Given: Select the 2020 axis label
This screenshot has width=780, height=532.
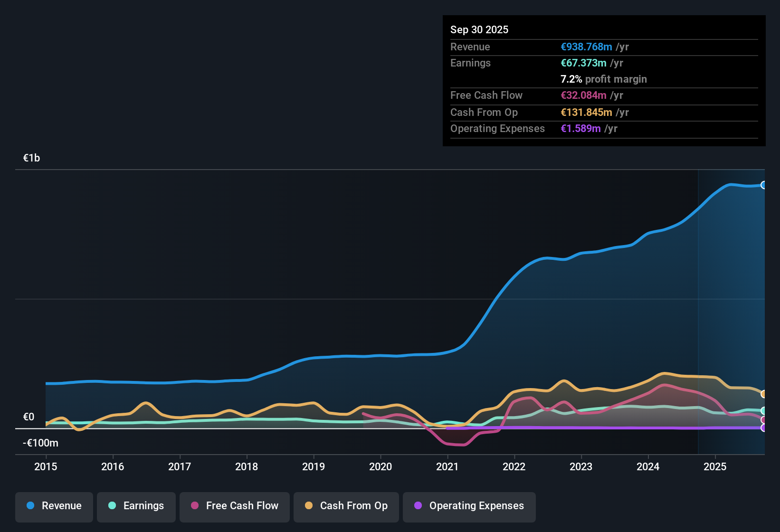Looking at the screenshot, I should point(380,467).
